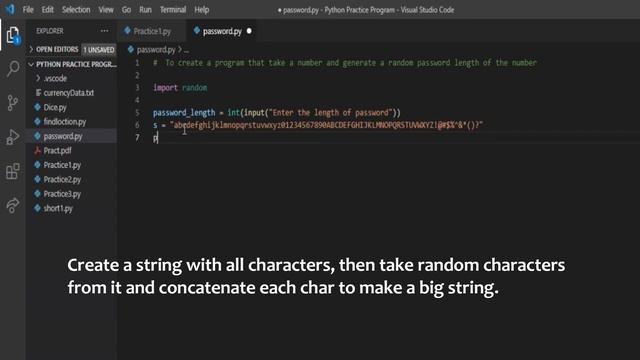Select password.py in the file tree
Image resolution: width=640 pixels, height=360 pixels.
[x=63, y=136]
